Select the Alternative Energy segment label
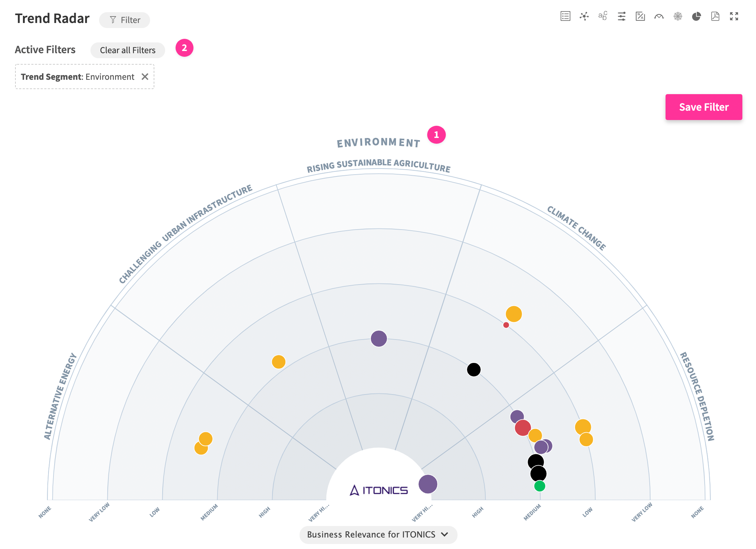This screenshot has width=756, height=549. point(60,396)
